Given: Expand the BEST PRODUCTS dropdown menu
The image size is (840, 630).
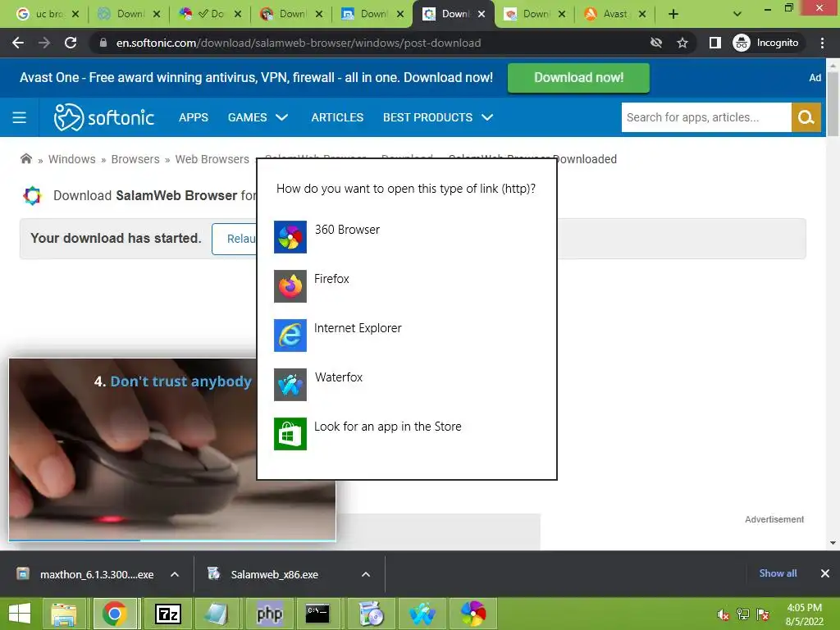Looking at the screenshot, I should pos(438,117).
